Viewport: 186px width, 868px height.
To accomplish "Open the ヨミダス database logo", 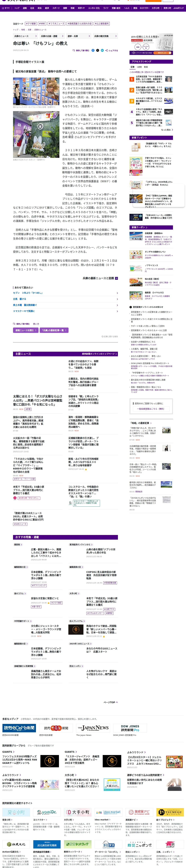I will (x=108, y=844).
